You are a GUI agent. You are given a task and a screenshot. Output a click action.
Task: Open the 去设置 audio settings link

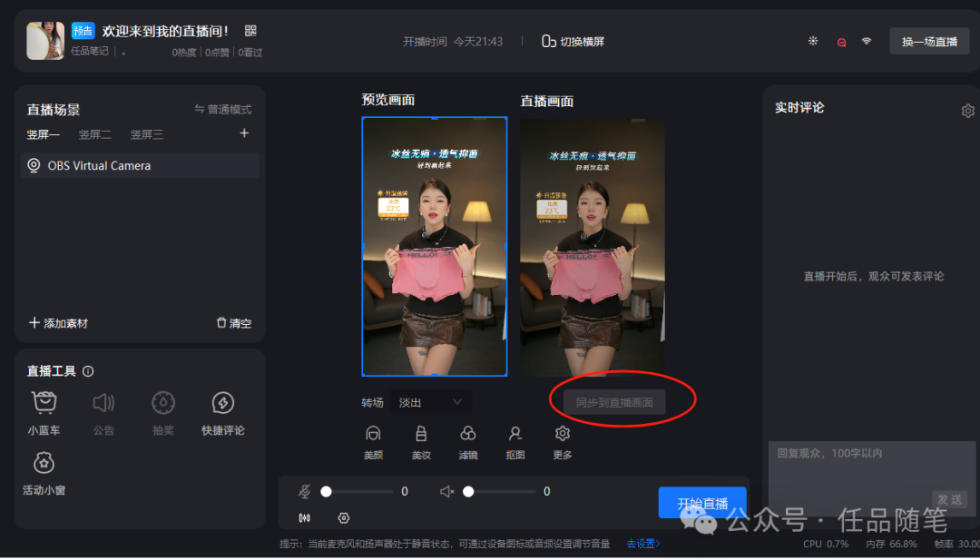pyautogui.click(x=642, y=544)
